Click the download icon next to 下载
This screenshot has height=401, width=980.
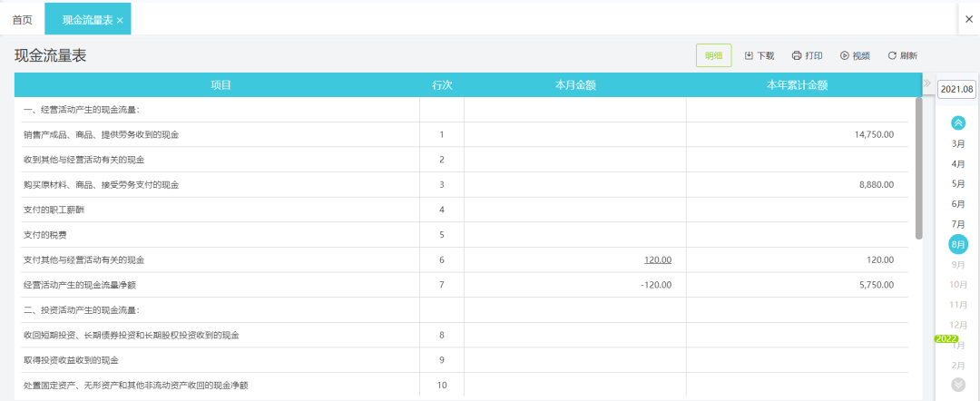click(749, 55)
